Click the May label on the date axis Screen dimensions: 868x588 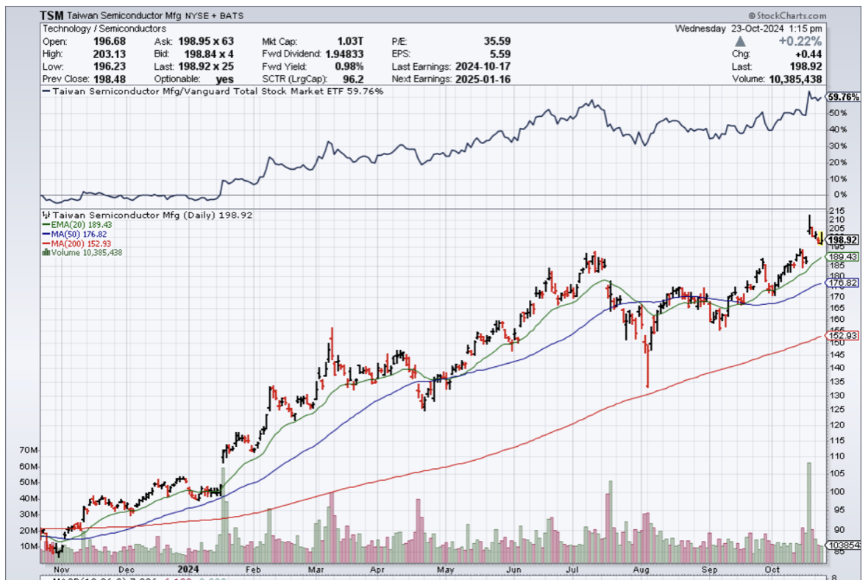445,570
